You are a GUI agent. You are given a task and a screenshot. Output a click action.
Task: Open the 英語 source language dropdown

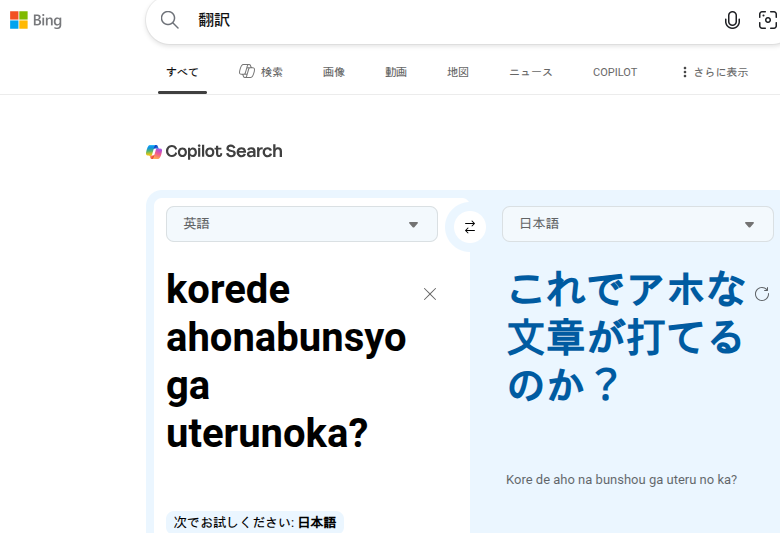pyautogui.click(x=301, y=224)
